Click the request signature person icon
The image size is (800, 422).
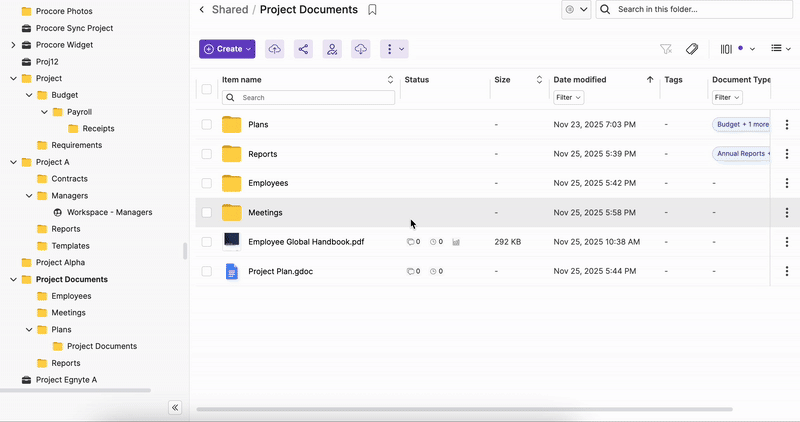332,49
